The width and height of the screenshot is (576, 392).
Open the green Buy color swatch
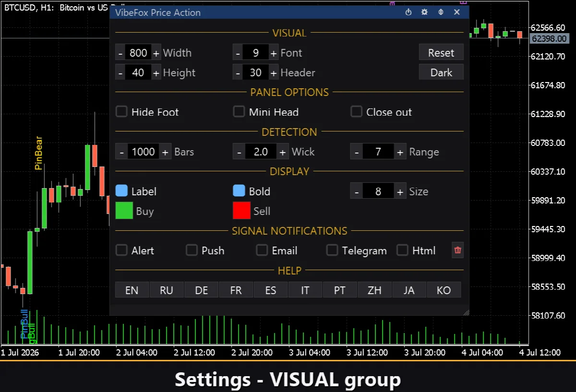click(x=124, y=211)
